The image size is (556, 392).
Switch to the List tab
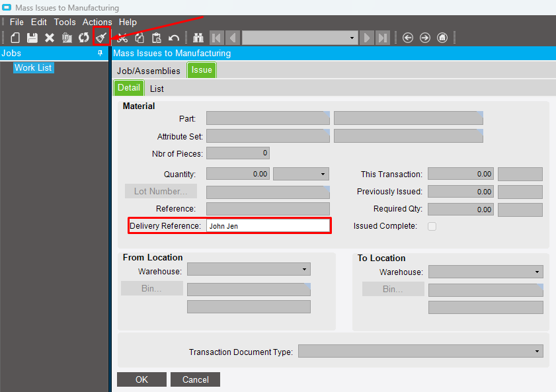(157, 89)
